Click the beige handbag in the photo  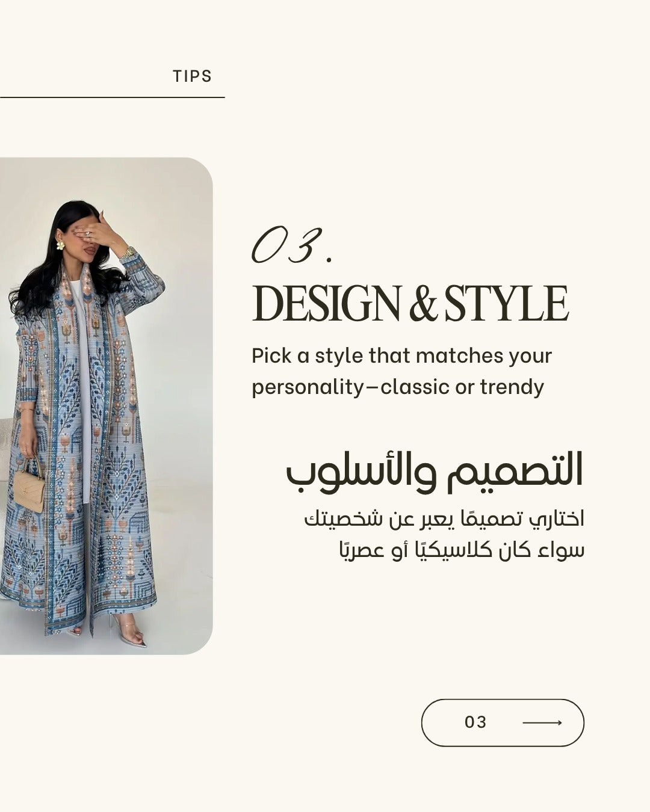tap(30, 488)
